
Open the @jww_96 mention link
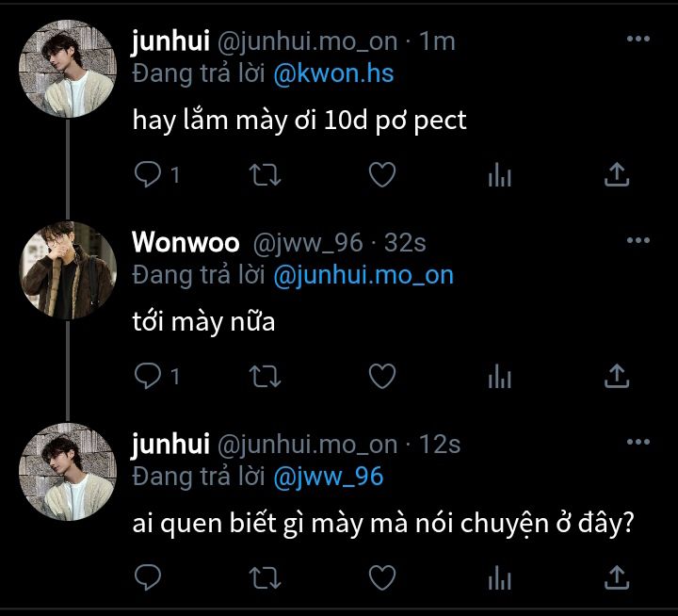pos(329,477)
